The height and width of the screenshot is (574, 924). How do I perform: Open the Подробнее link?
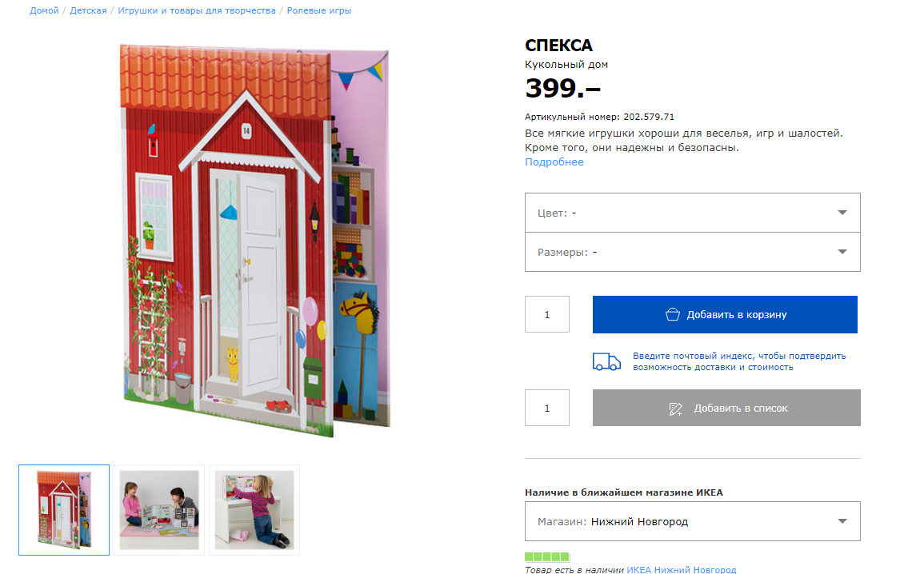[554, 162]
